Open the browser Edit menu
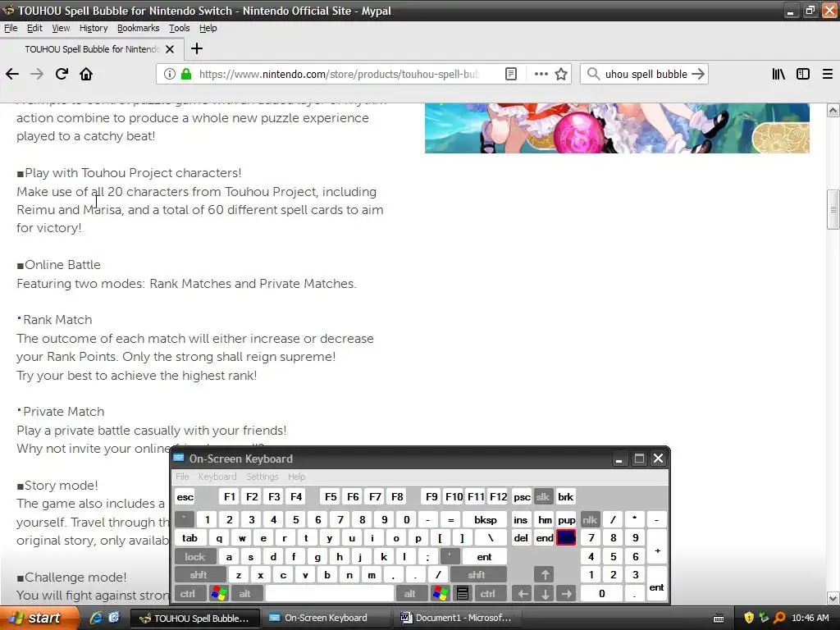 coord(34,28)
